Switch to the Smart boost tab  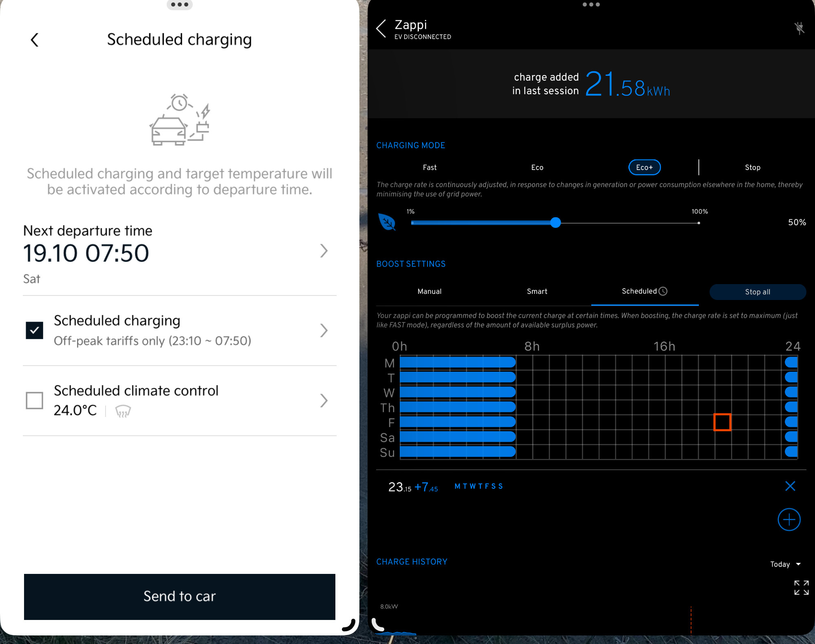[537, 291]
